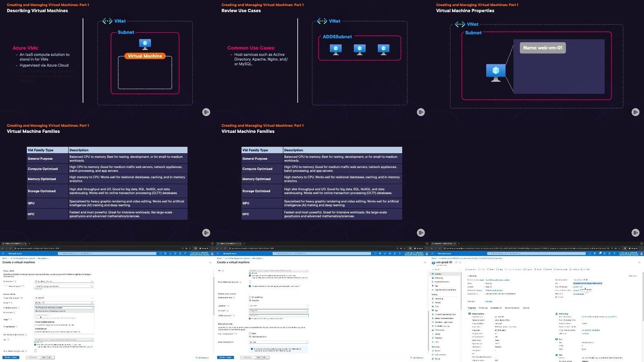
Task: Click the Confirm password input field
Action: (x=279, y=315)
